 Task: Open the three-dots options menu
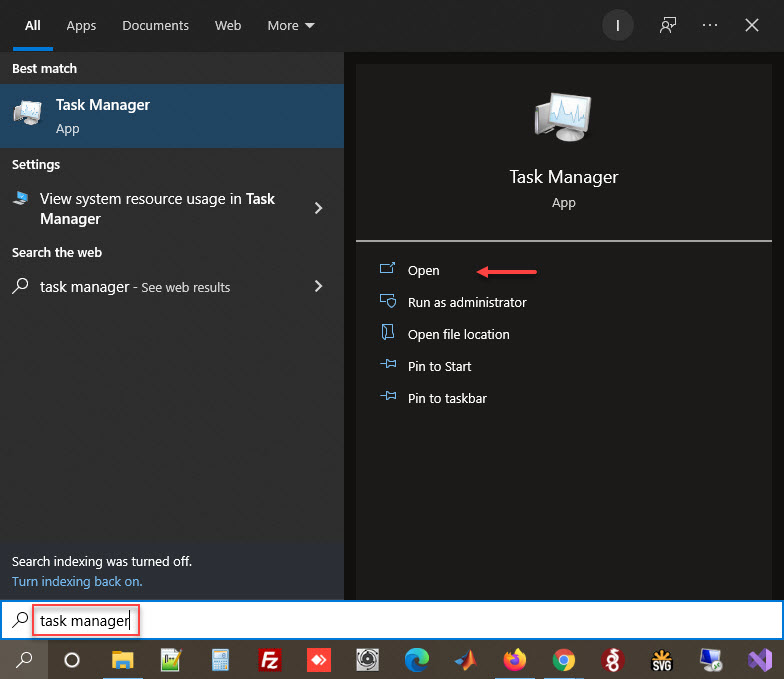pos(710,26)
